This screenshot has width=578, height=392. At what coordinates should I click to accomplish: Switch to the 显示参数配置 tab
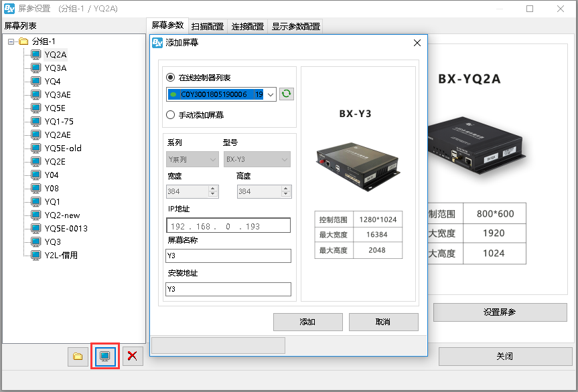295,27
